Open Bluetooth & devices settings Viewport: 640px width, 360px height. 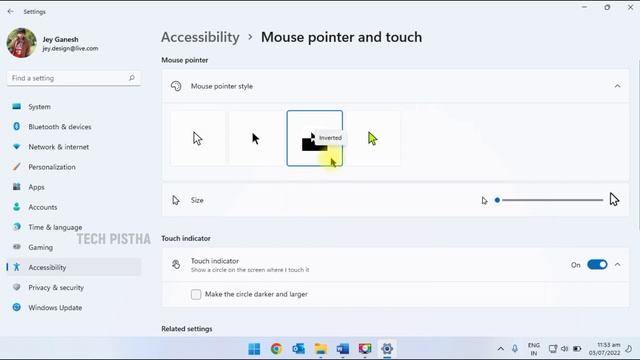click(x=73, y=127)
